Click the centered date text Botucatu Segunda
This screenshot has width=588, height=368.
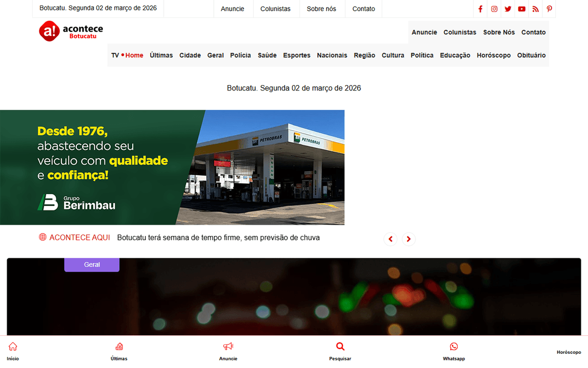294,88
